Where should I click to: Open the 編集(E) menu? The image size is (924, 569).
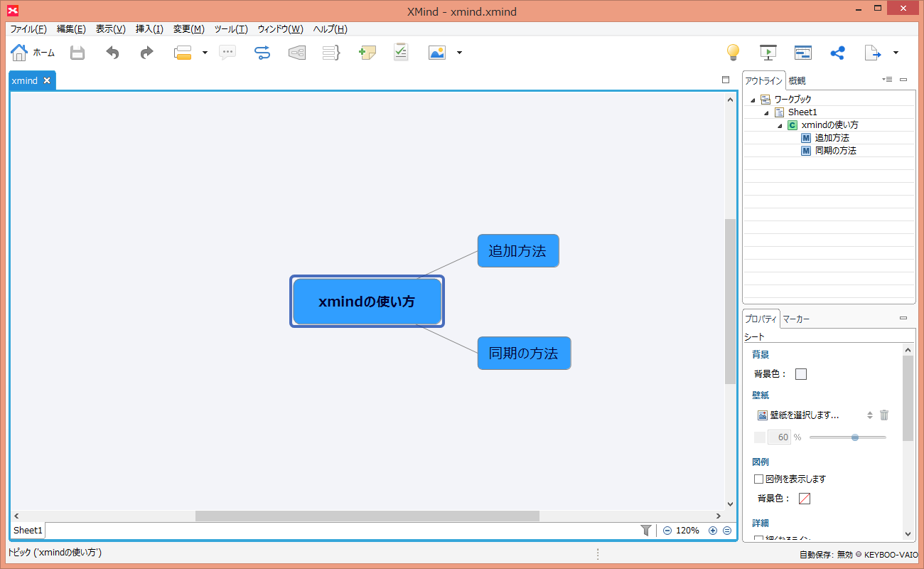point(71,29)
